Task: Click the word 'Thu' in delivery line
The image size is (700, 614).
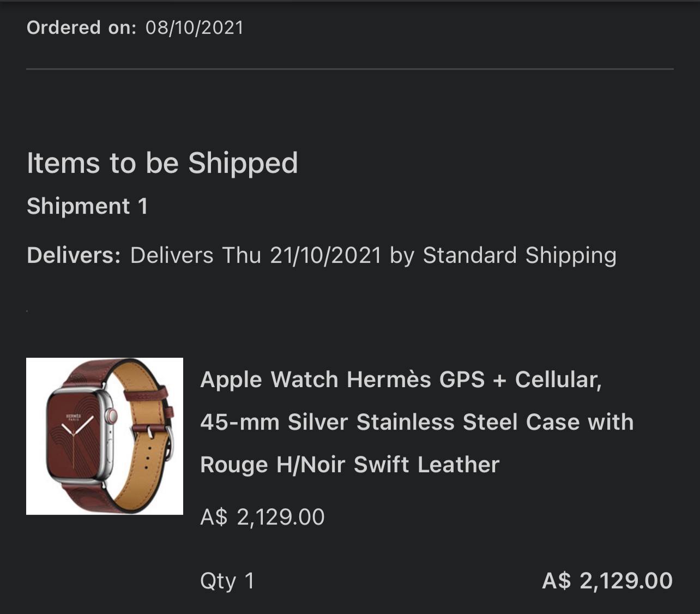Action: click(x=242, y=255)
